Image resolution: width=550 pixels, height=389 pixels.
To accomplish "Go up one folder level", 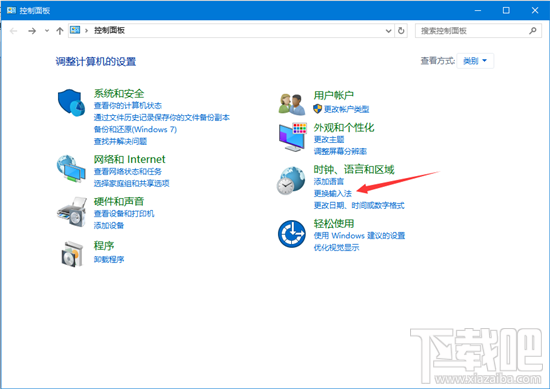I will [60, 31].
